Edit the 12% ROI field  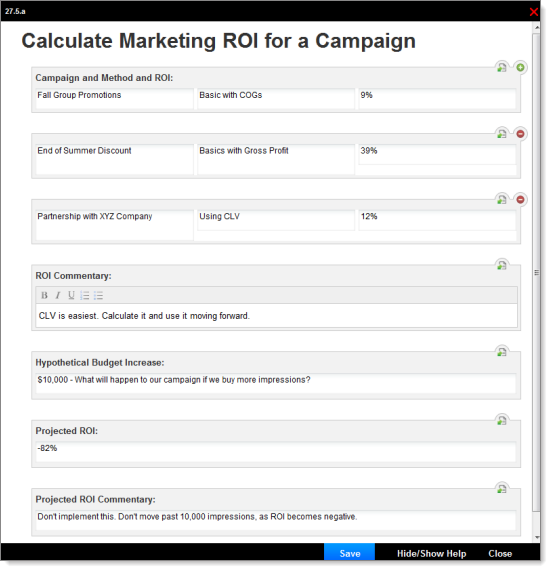[437, 220]
